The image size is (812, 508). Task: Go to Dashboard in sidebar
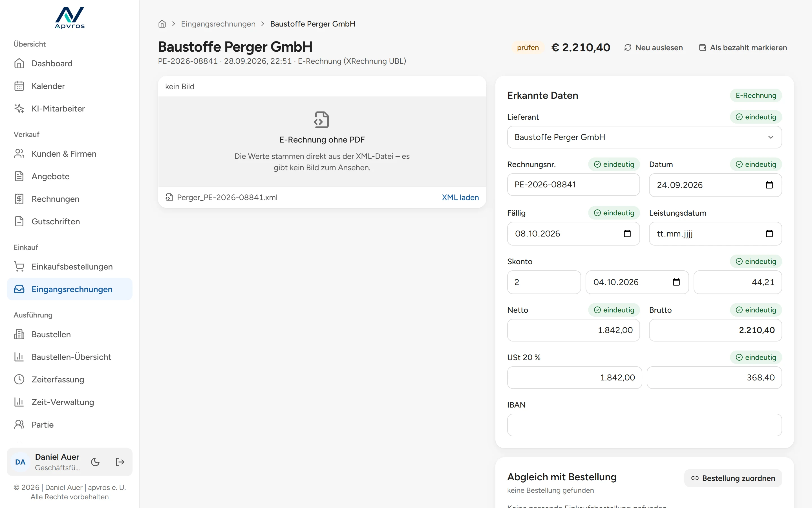pyautogui.click(x=70, y=63)
